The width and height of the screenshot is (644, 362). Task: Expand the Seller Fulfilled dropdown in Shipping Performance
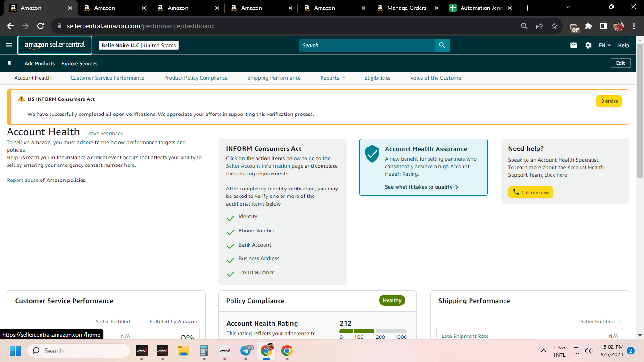coord(601,321)
